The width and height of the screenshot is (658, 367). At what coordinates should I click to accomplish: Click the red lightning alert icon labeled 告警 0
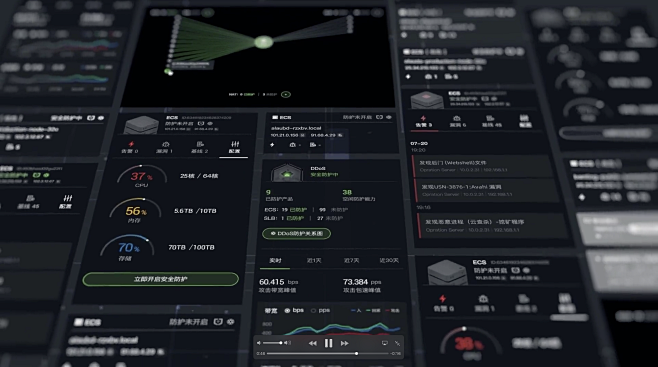130,147
